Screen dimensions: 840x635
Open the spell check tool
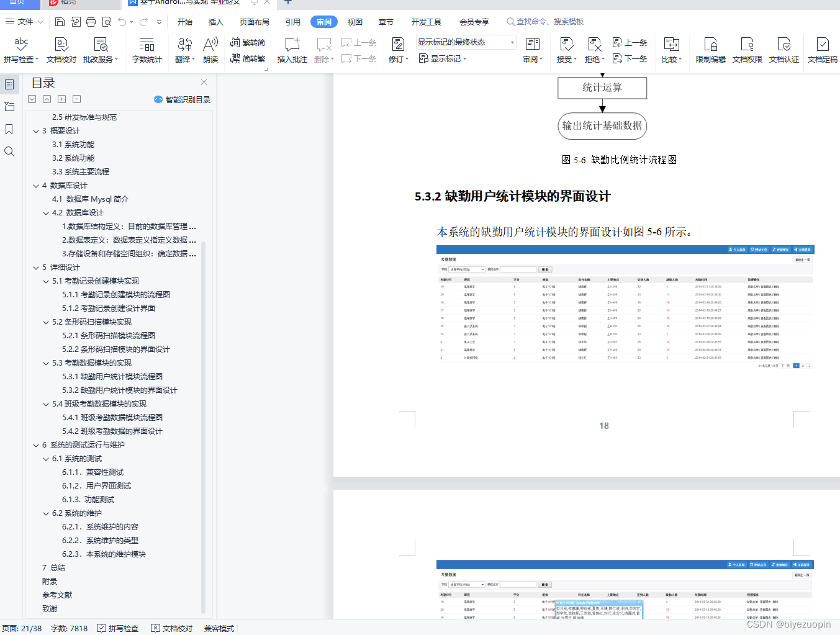pos(21,50)
